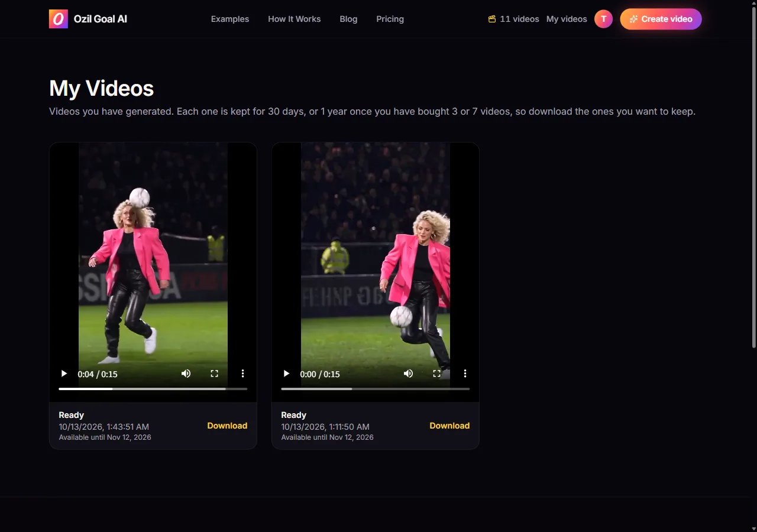Open more options on 1:43:51 AM video
The width and height of the screenshot is (757, 532).
(x=242, y=374)
